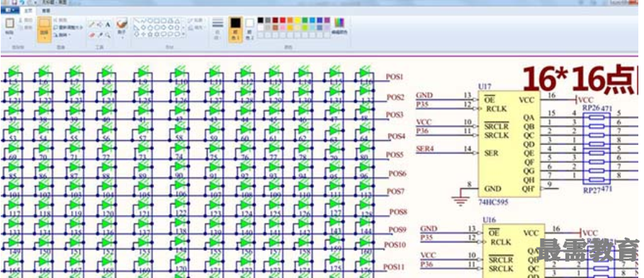Click the Paste clipboard icon
This screenshot has width=644, height=278.
pyautogui.click(x=10, y=23)
